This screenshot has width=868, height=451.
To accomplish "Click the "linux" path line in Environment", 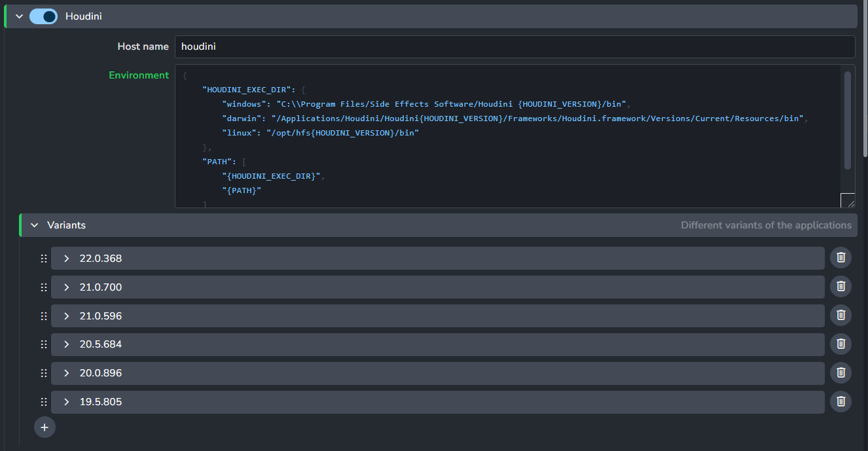I will tap(320, 133).
